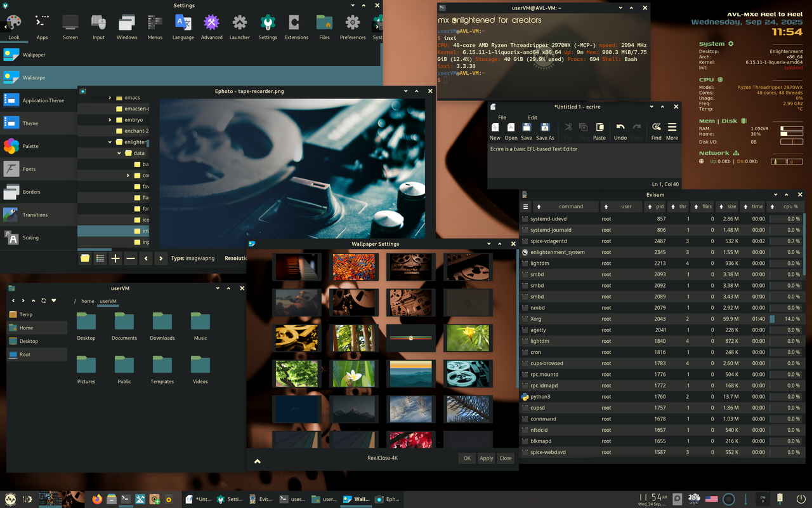Select the blue film reel wallpaper thumbnail
This screenshot has width=812, height=508.
click(468, 373)
